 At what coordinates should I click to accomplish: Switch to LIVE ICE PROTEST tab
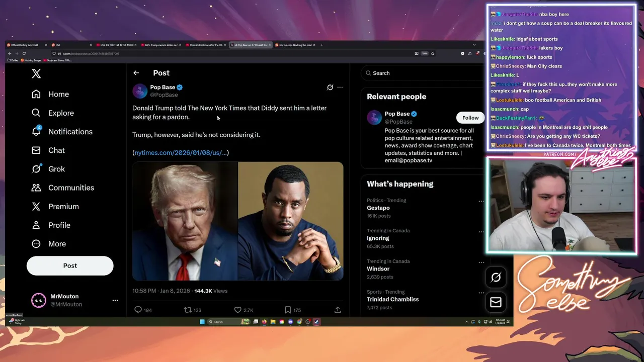click(116, 45)
